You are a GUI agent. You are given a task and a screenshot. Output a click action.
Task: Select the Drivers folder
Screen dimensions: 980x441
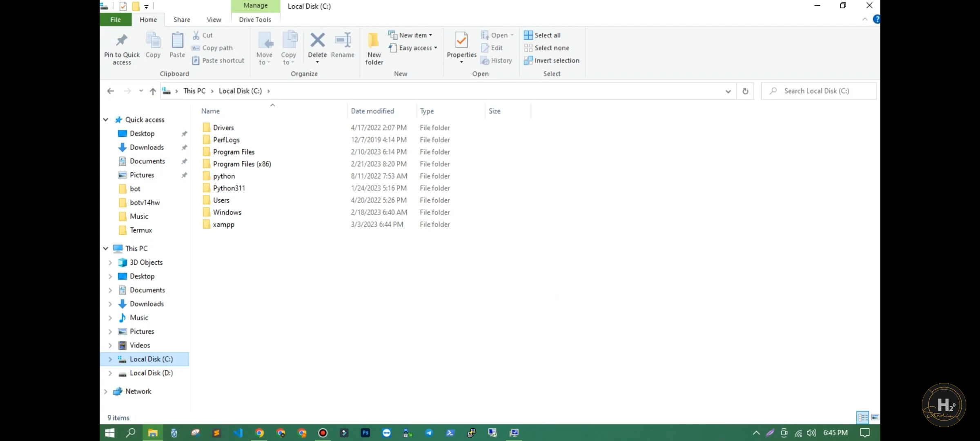point(223,128)
